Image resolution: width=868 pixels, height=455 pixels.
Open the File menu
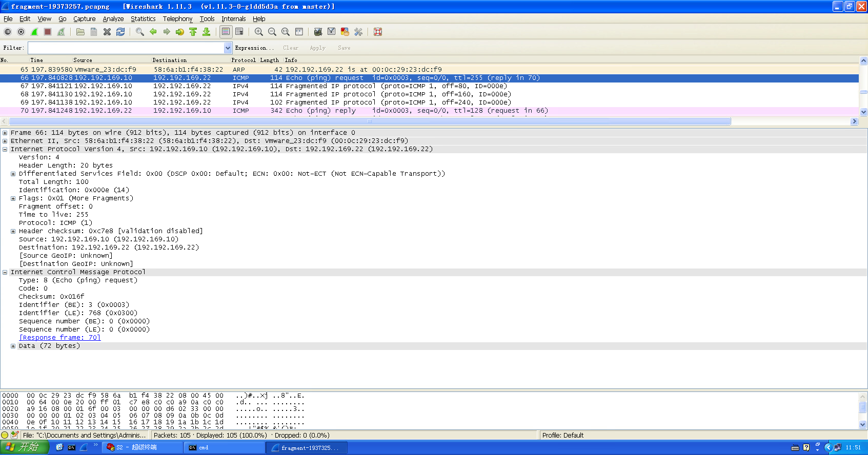point(8,19)
